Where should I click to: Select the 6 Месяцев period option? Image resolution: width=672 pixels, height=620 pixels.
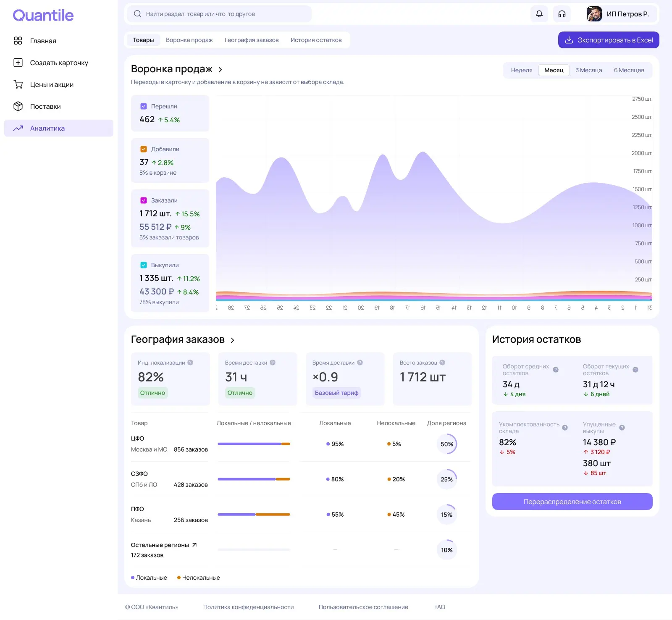[x=629, y=70]
